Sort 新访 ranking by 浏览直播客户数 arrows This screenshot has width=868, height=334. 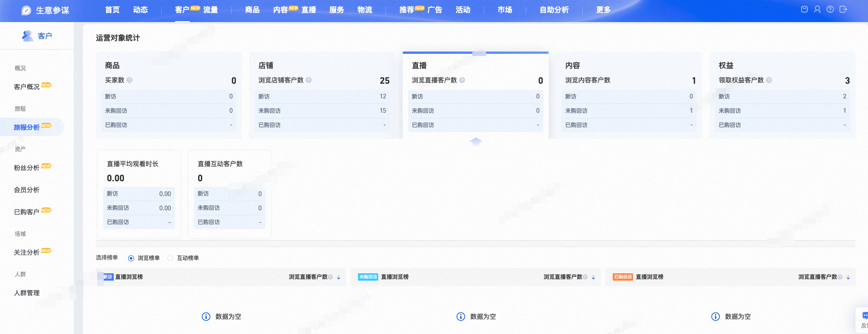pos(339,277)
